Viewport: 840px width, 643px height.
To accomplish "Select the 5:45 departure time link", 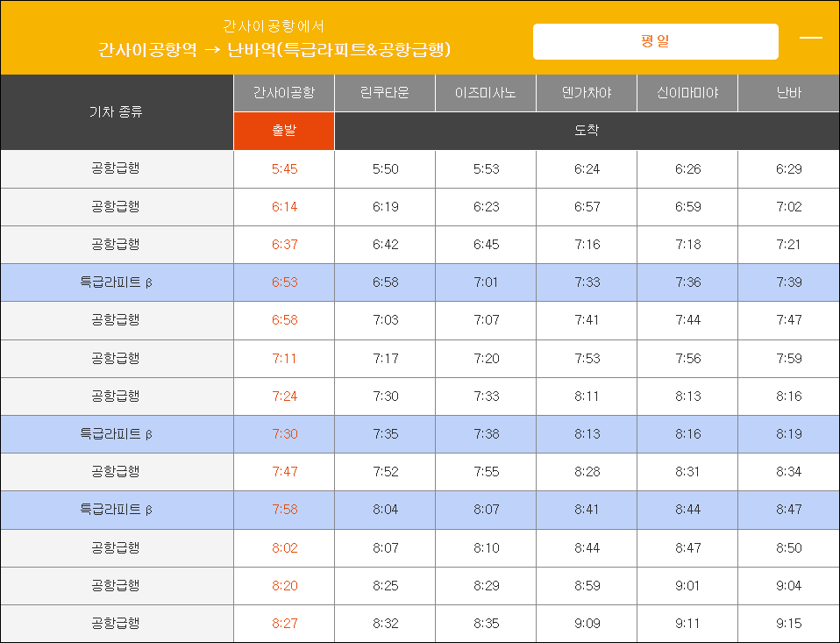I will click(x=283, y=168).
